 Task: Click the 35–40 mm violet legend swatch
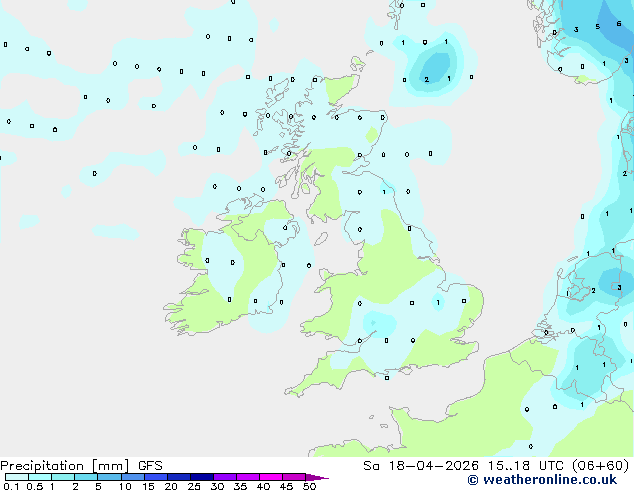pyautogui.click(x=248, y=477)
